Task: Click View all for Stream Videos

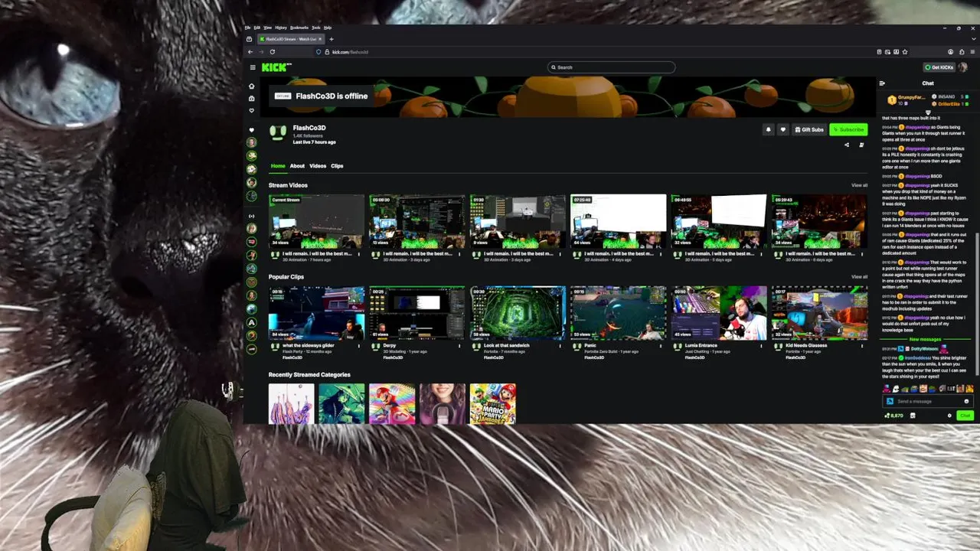Action: tap(859, 185)
